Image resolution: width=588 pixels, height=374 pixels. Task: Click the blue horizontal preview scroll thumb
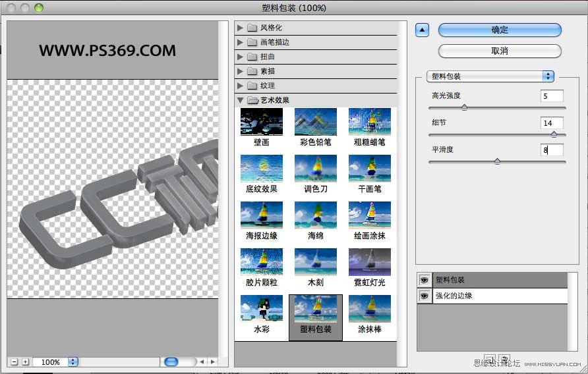[171, 361]
